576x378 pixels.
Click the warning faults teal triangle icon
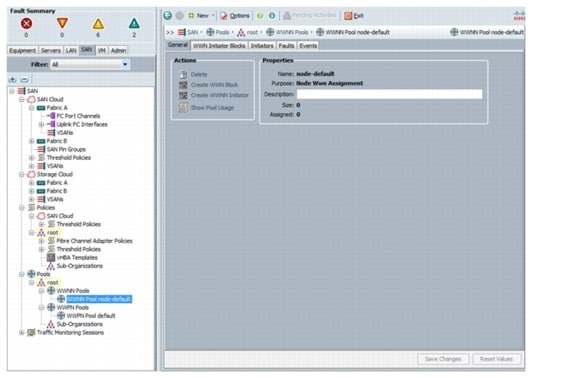click(134, 24)
